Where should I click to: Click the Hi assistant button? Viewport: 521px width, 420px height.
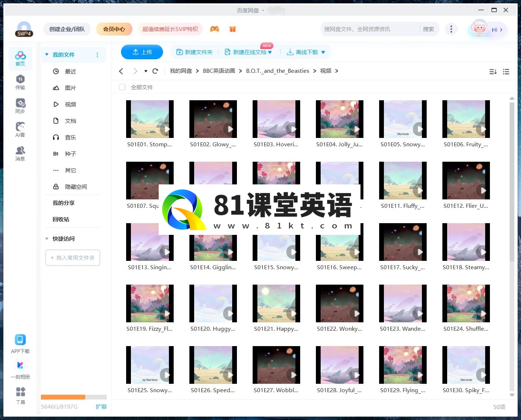pyautogui.click(x=487, y=29)
